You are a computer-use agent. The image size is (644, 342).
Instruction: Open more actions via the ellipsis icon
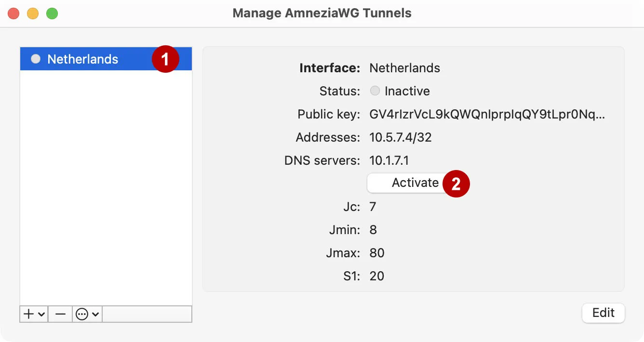[x=82, y=314]
